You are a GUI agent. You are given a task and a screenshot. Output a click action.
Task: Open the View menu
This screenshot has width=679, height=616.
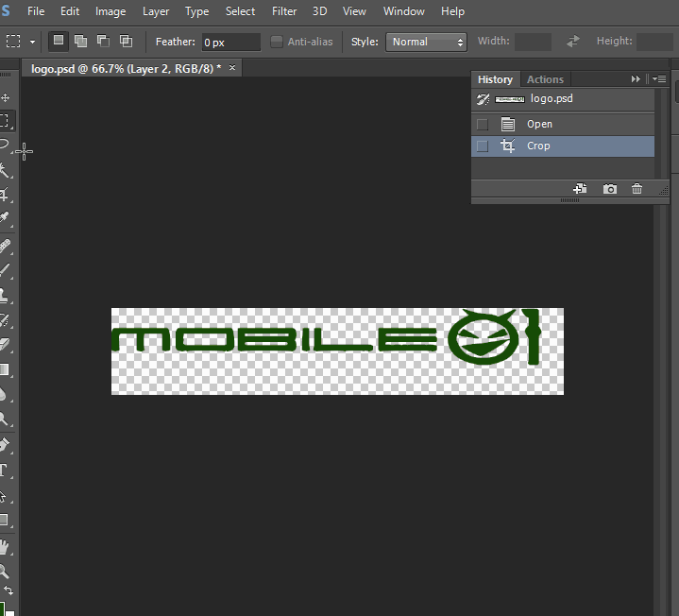354,11
